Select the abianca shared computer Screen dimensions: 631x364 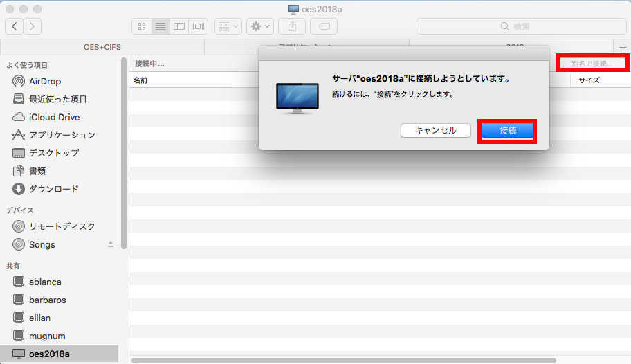45,282
